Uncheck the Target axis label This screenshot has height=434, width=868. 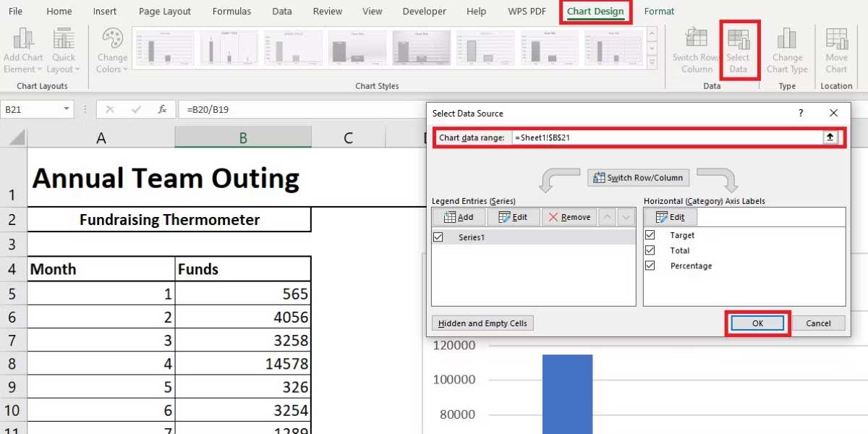[649, 234]
